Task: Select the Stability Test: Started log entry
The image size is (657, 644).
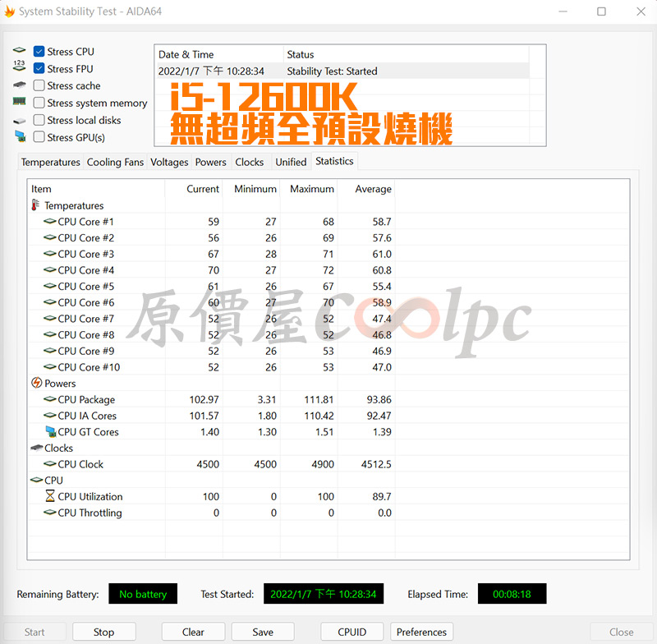Action: pyautogui.click(x=332, y=71)
